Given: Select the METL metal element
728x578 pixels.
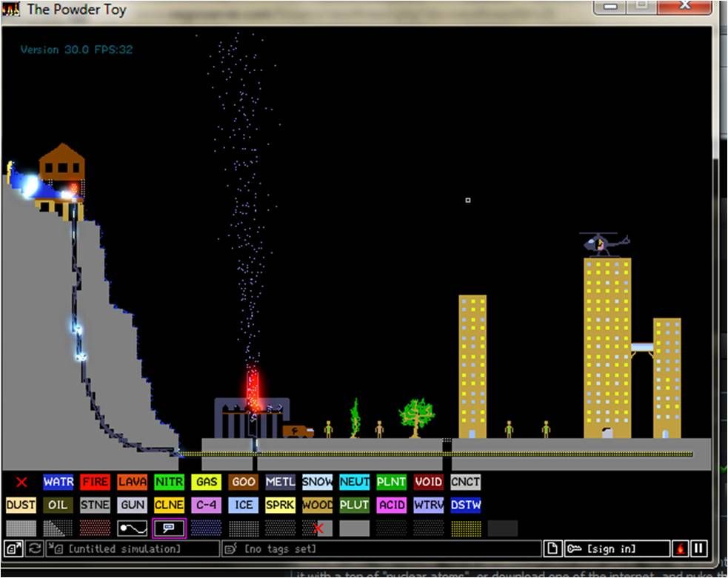Looking at the screenshot, I should [x=281, y=482].
